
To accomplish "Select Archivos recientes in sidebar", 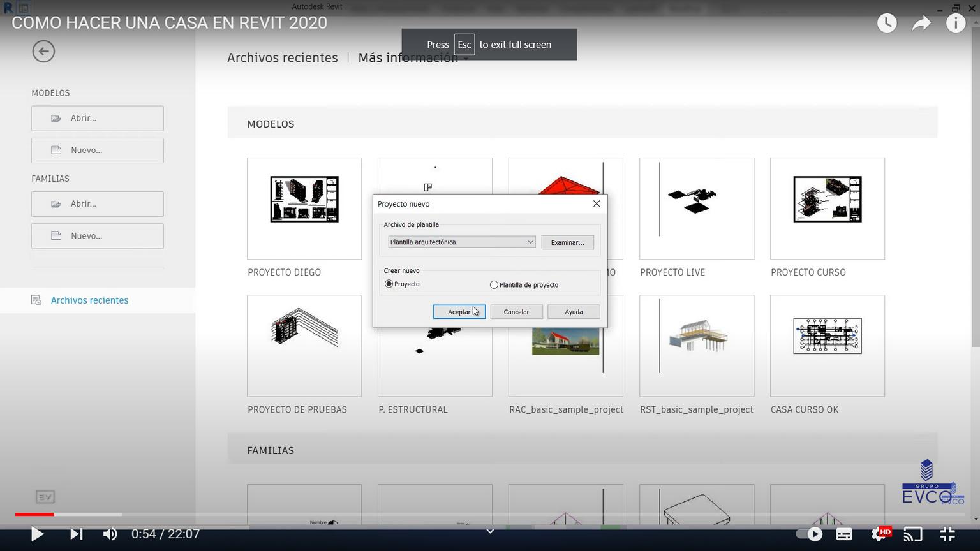I will [x=98, y=300].
